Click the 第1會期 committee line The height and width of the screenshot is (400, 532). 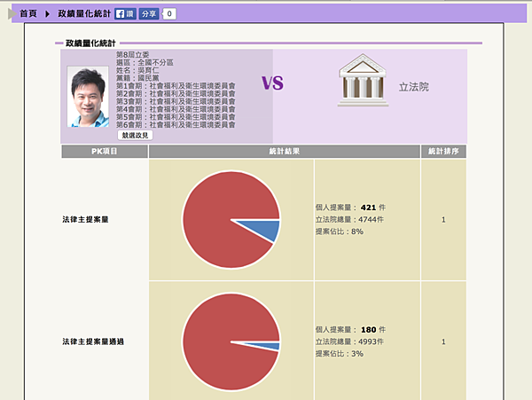coord(176,86)
